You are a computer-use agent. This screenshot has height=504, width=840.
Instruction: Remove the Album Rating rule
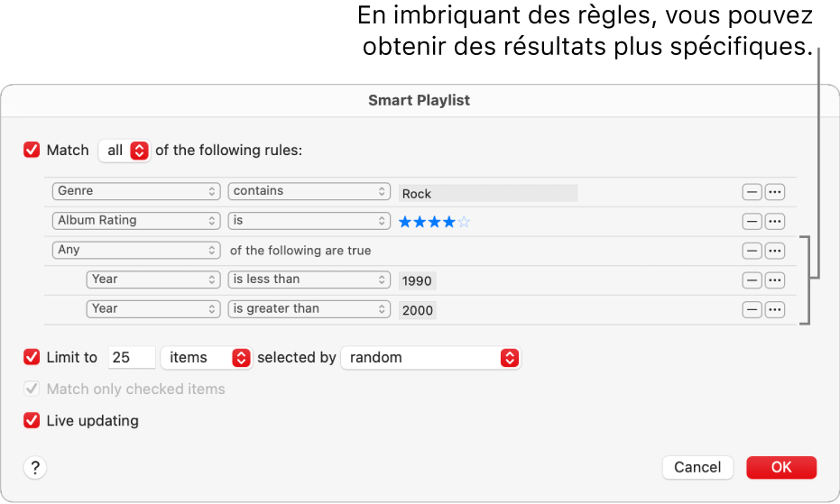click(x=752, y=221)
